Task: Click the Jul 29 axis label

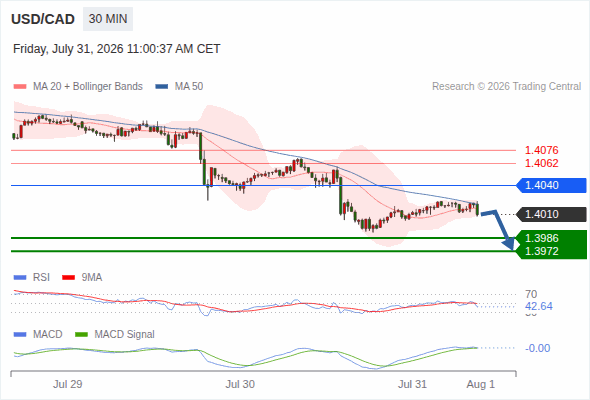Action: coord(68,384)
